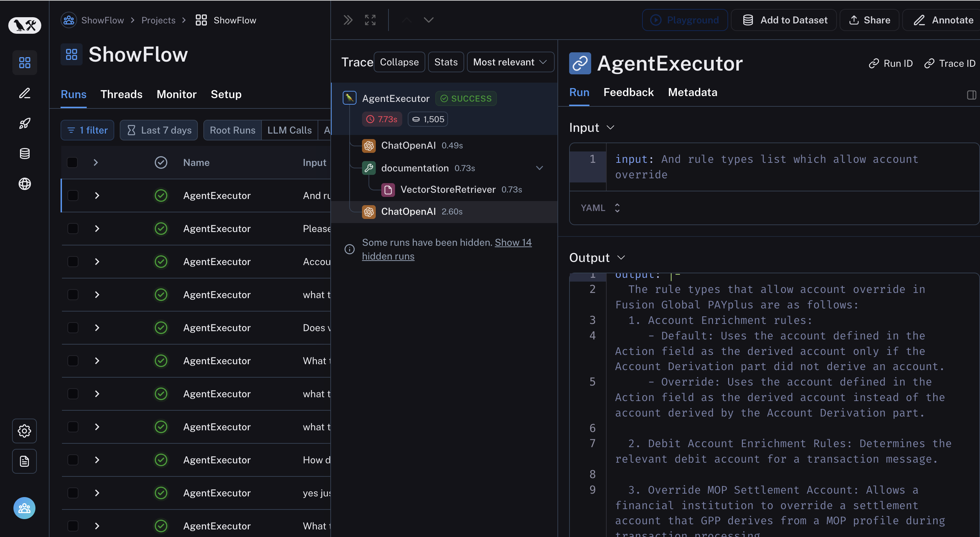The image size is (980, 537).
Task: Expand the 'Please' AgentExecutor row
Action: (97, 229)
